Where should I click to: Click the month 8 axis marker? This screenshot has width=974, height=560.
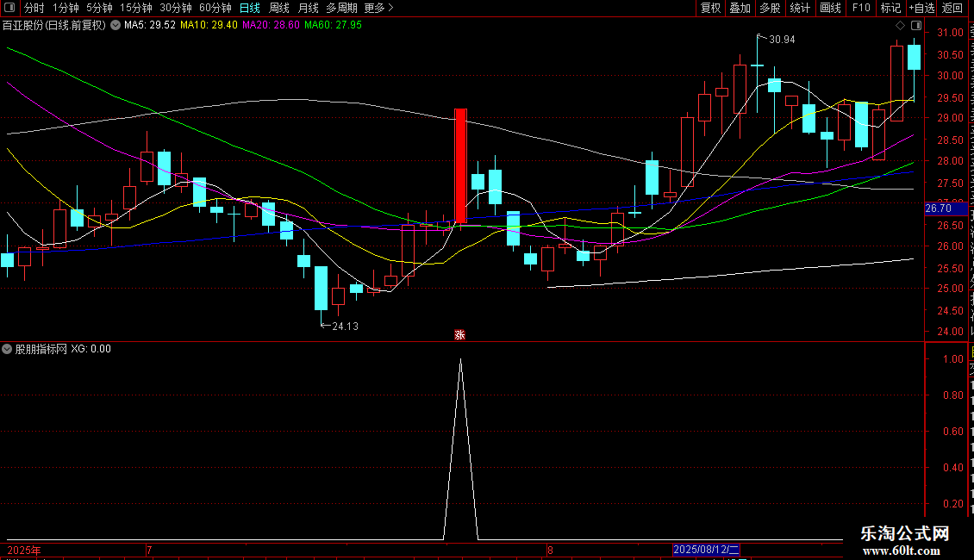pos(550,550)
